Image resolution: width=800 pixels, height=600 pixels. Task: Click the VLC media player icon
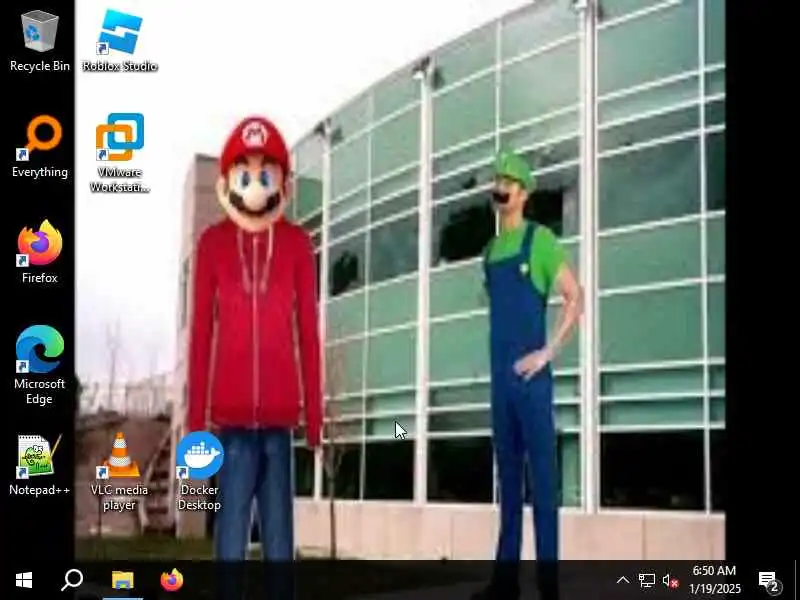pos(120,471)
